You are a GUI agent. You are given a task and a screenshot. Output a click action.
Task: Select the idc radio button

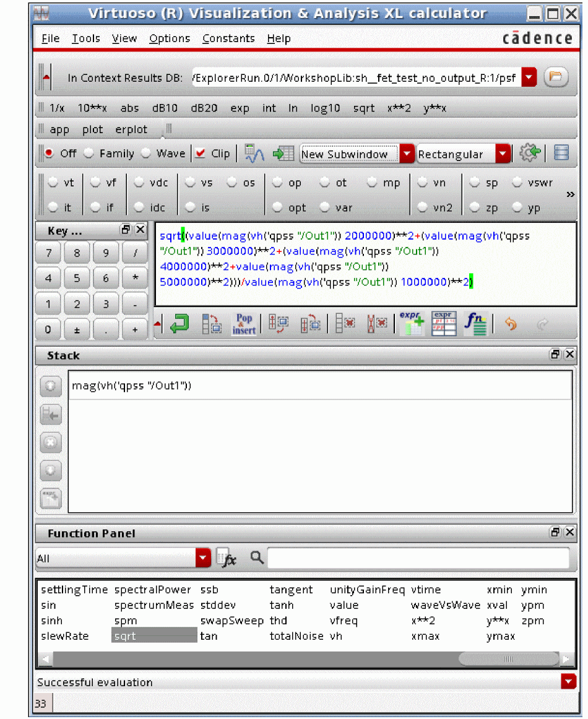[139, 207]
